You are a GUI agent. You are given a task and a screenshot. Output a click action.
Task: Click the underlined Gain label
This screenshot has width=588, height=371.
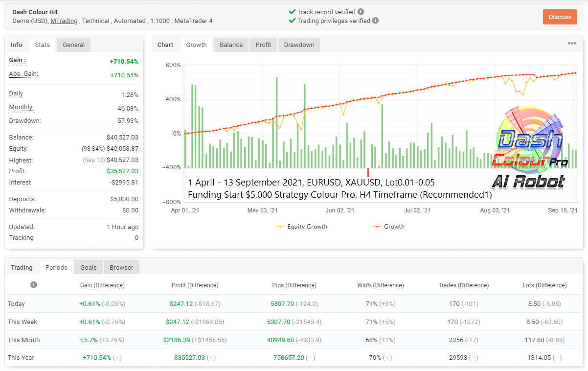coord(18,60)
